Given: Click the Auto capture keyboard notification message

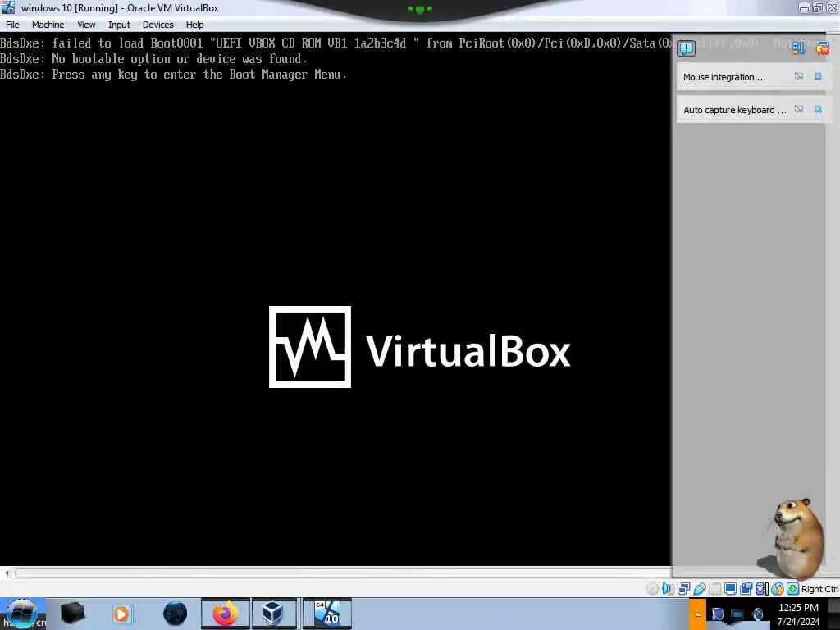Looking at the screenshot, I should tap(734, 110).
